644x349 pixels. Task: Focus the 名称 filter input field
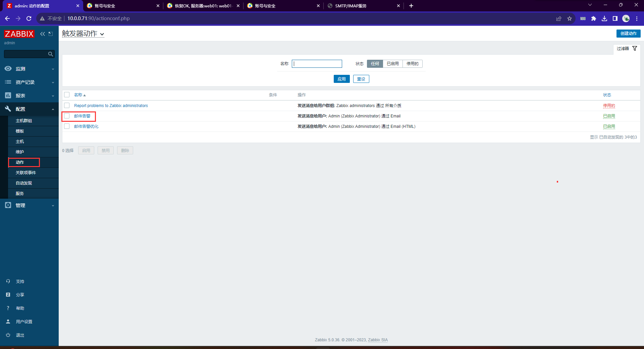coord(317,64)
